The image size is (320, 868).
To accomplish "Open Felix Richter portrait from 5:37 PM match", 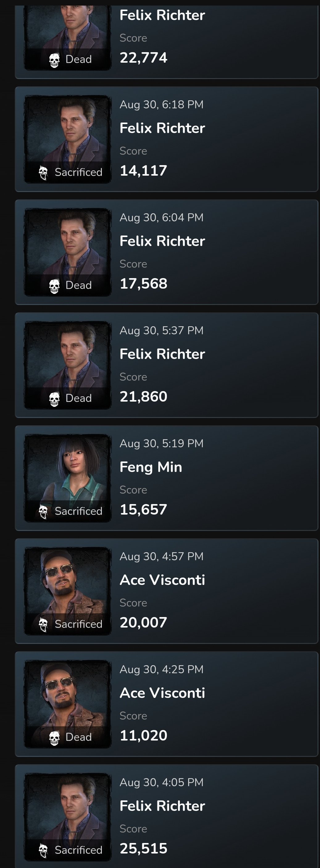I will pos(68,365).
